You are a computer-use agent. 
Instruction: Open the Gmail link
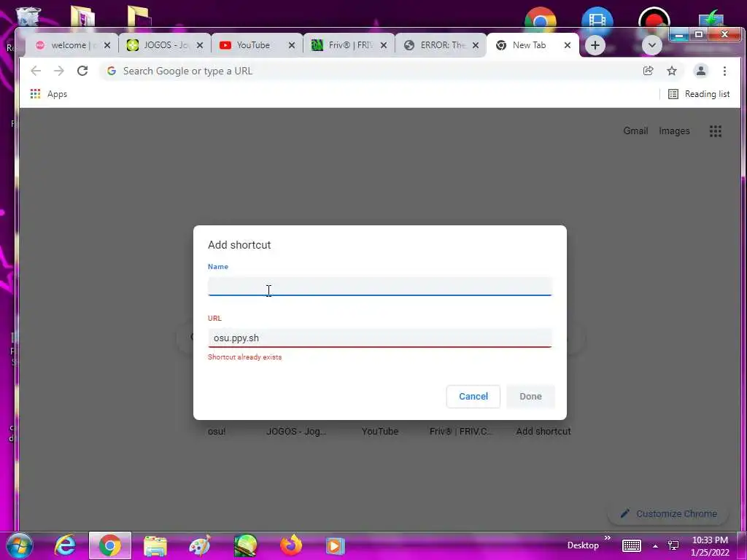635,131
